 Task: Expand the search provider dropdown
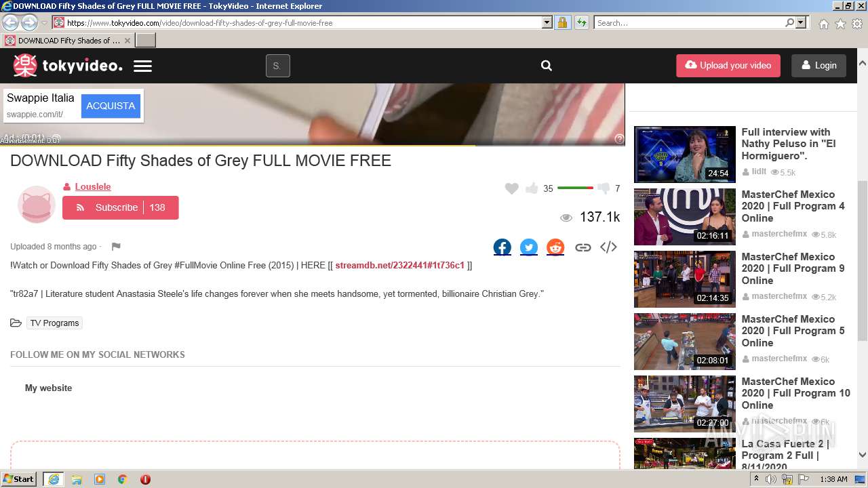(802, 22)
